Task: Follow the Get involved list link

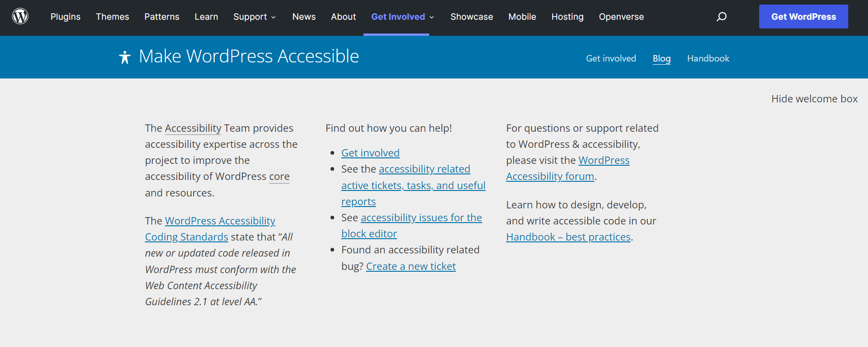Action: click(370, 153)
